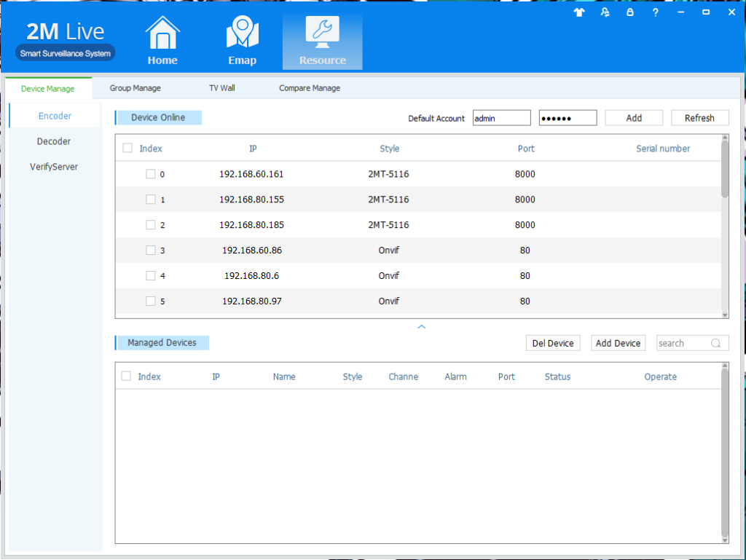Open the Home screen icon
Viewport: 746px width, 560px height.
tap(162, 39)
